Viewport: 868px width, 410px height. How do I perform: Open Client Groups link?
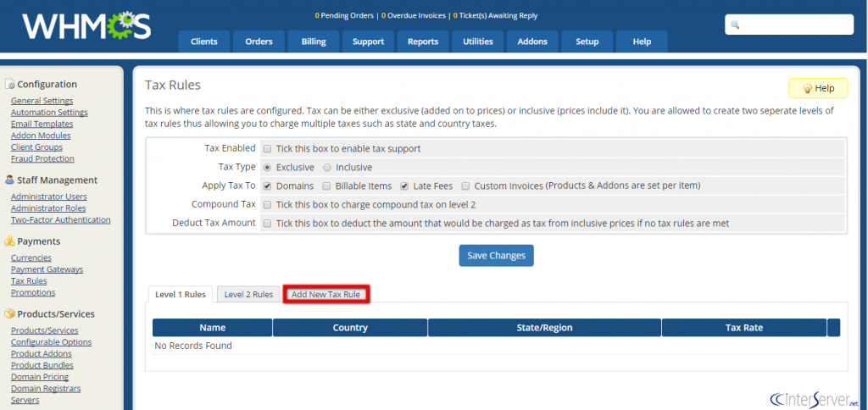(x=36, y=147)
